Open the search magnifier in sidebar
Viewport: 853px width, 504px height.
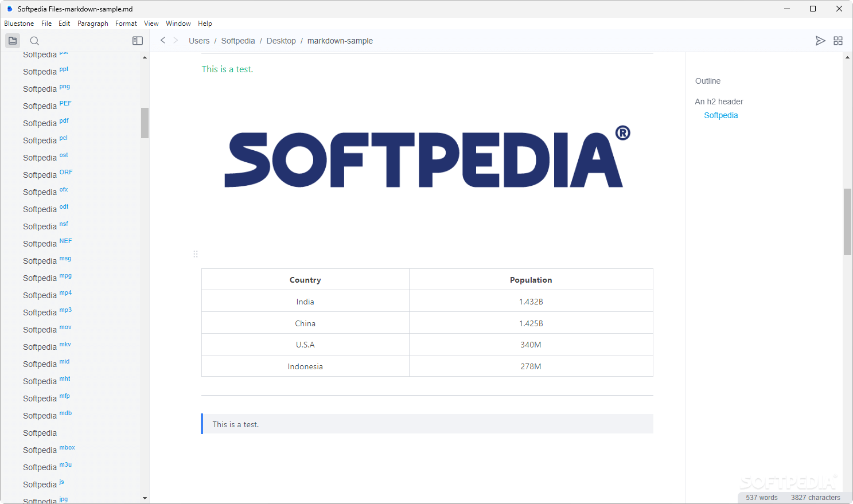pyautogui.click(x=34, y=41)
